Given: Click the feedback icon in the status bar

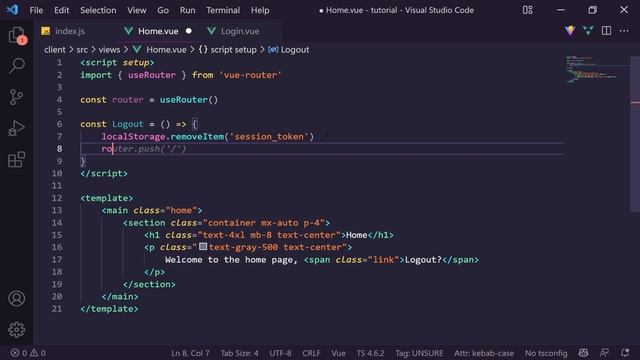Looking at the screenshot, I should click(604, 353).
